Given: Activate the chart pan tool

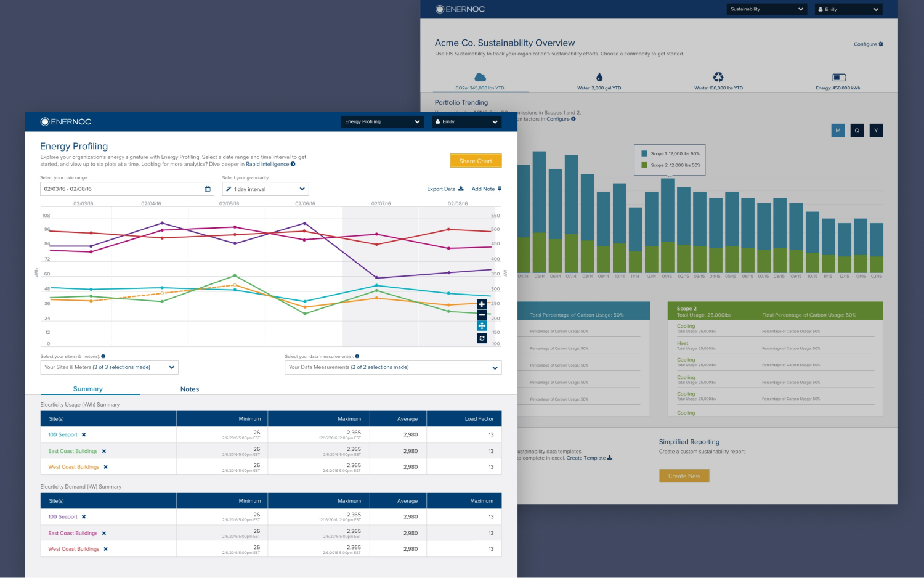Looking at the screenshot, I should (x=482, y=326).
